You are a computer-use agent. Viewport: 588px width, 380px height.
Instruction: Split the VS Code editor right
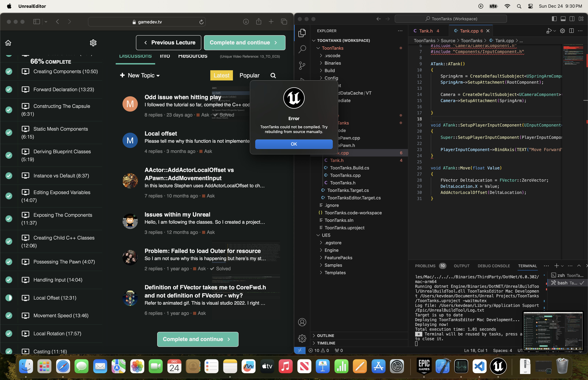571,31
